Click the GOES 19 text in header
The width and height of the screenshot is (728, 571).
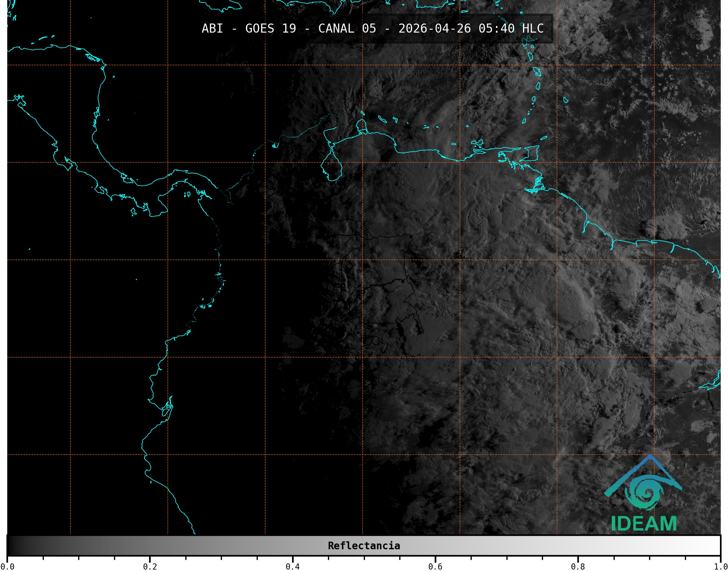tap(270, 29)
